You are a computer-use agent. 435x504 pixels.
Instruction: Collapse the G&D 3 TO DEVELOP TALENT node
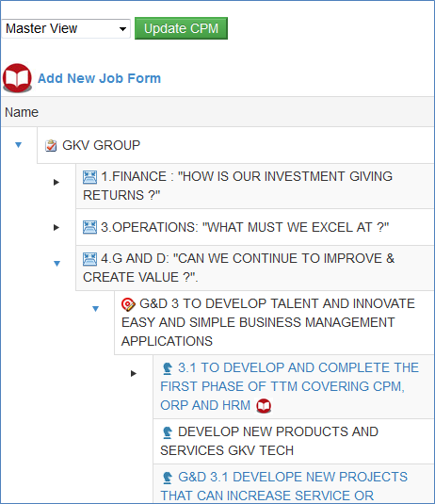[95, 309]
